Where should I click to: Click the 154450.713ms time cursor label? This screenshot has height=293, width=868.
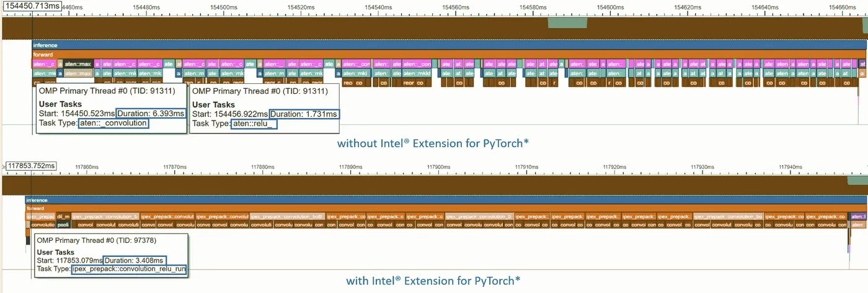click(33, 6)
